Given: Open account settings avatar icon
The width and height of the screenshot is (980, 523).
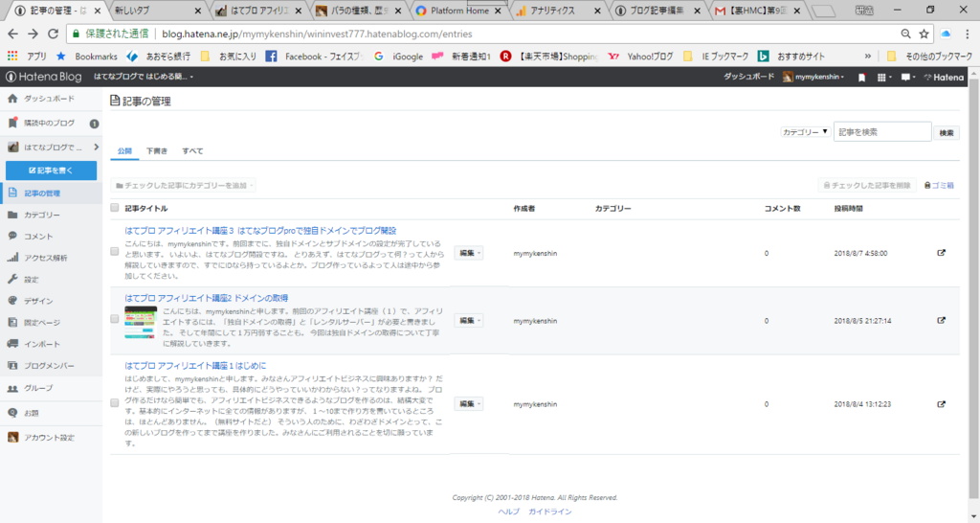Looking at the screenshot, I should point(12,437).
